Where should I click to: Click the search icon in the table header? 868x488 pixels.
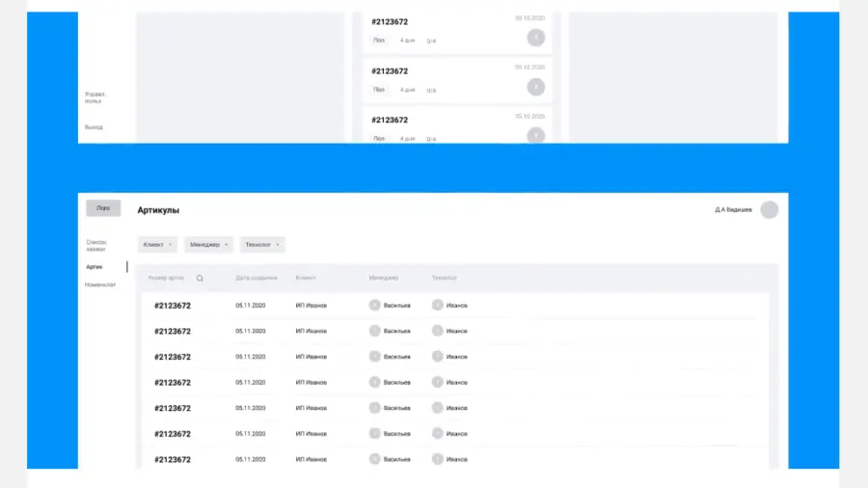(x=200, y=279)
